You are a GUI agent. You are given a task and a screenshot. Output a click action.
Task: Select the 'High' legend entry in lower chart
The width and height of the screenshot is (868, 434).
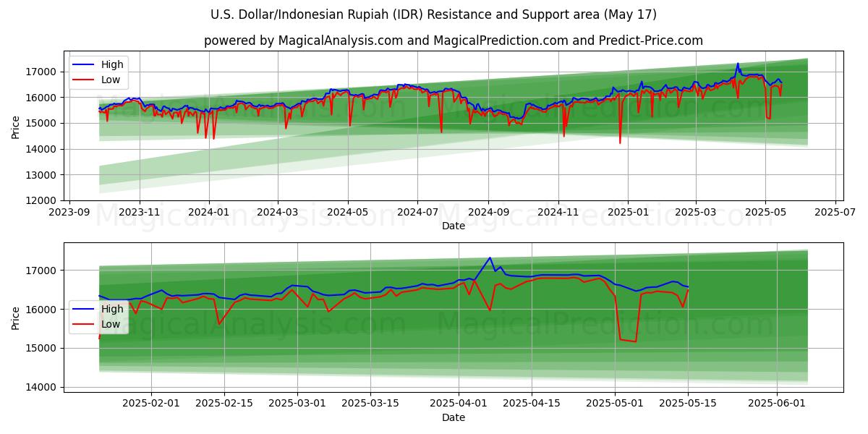pyautogui.click(x=112, y=309)
